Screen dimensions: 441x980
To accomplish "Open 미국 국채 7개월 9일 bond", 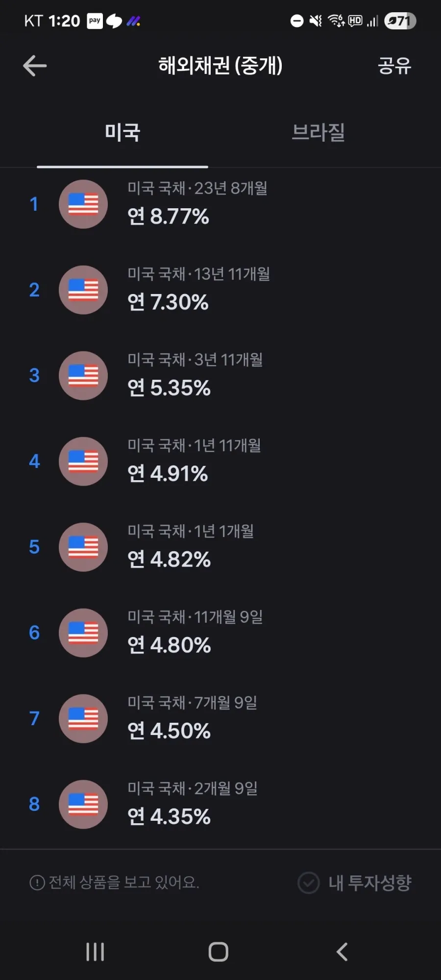I will [220, 719].
